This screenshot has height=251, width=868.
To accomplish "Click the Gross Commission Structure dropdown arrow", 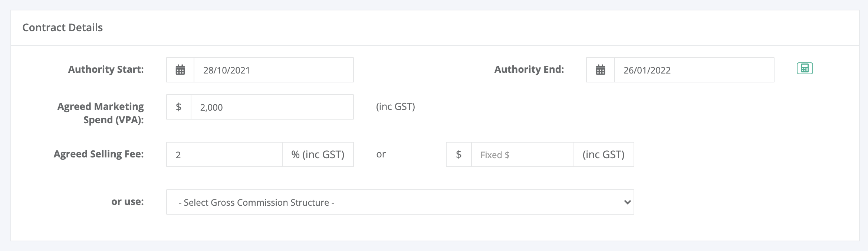I will [627, 202].
